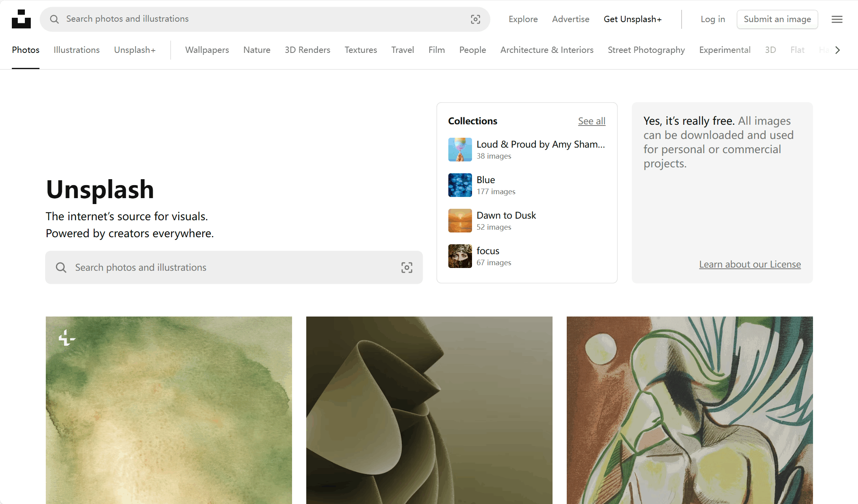Click the header search magnifier icon
Screen dimensions: 858x504
click(x=54, y=19)
